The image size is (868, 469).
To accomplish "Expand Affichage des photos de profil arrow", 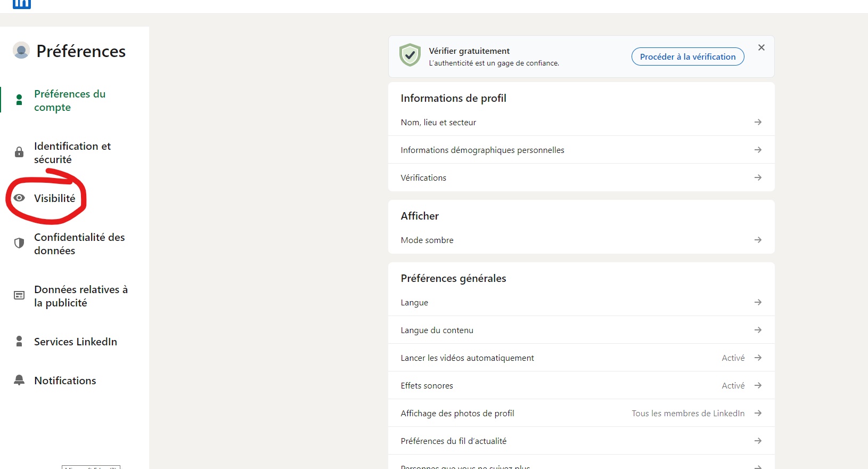I will point(758,413).
